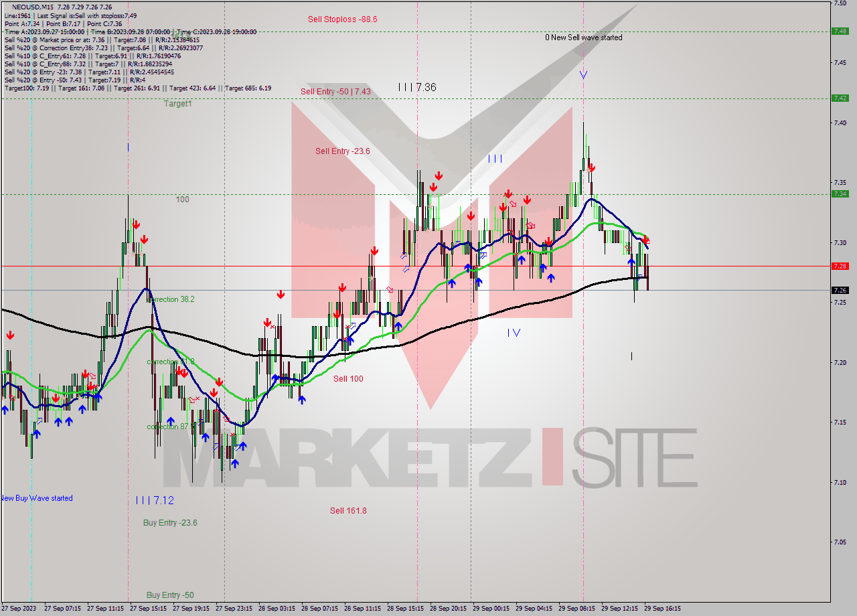Screen dimensions: 857x616
Task: Click the NEOUSD,M15 symbol title
Action: pyautogui.click(x=31, y=7)
